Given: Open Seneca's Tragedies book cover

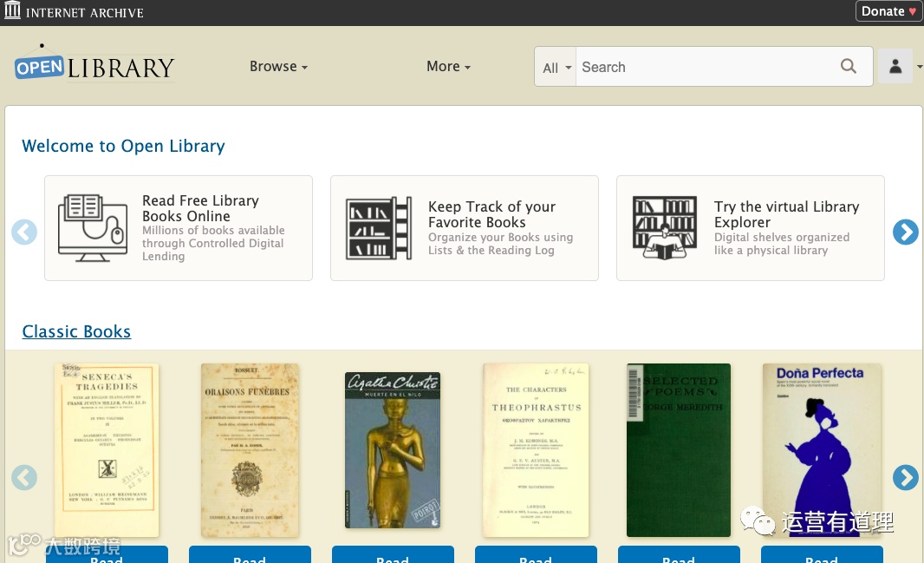Looking at the screenshot, I should click(107, 450).
